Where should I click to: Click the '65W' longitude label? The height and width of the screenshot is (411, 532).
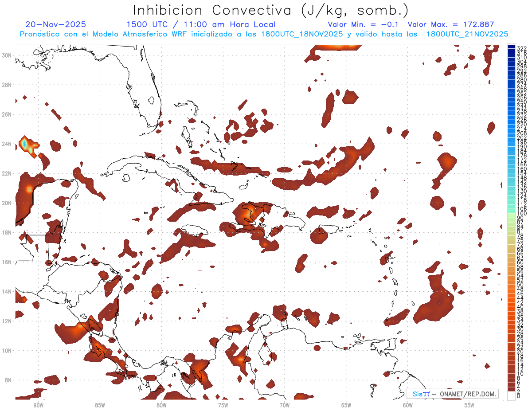point(346,405)
